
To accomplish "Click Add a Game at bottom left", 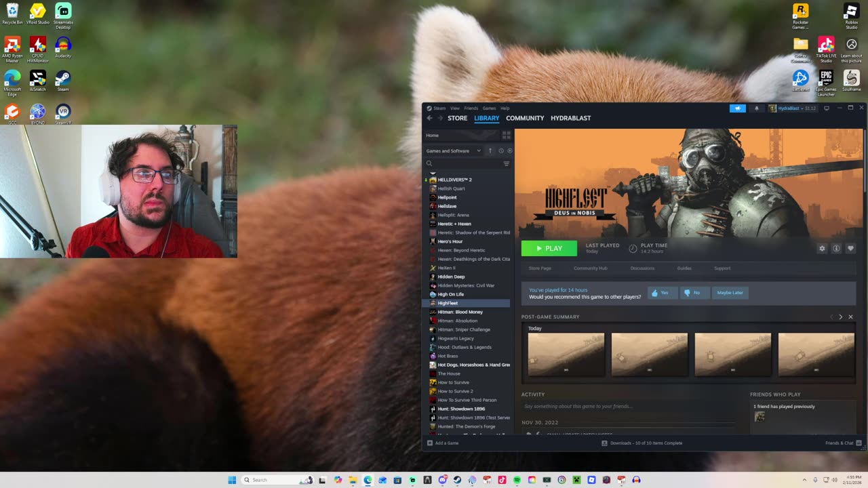I will coord(443,443).
